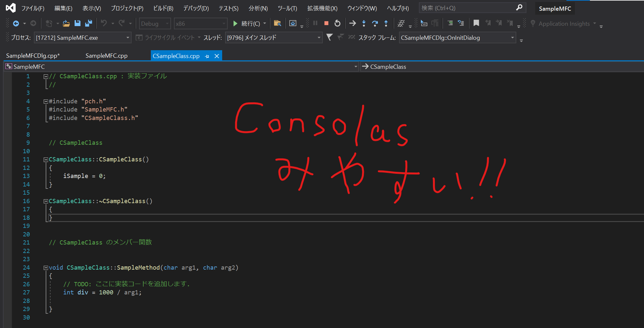Pin the CSampleClass.cpp tab
This screenshot has width=644, height=328.
(207, 56)
